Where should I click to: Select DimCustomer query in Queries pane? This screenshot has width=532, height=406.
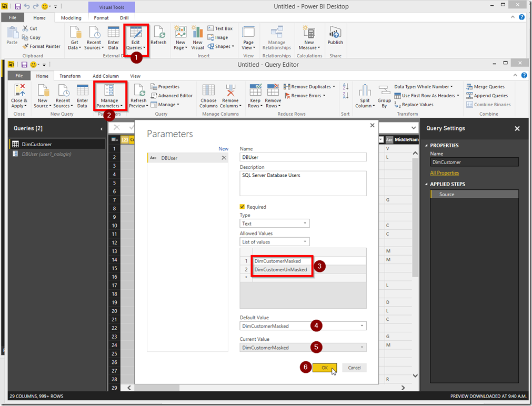click(57, 144)
